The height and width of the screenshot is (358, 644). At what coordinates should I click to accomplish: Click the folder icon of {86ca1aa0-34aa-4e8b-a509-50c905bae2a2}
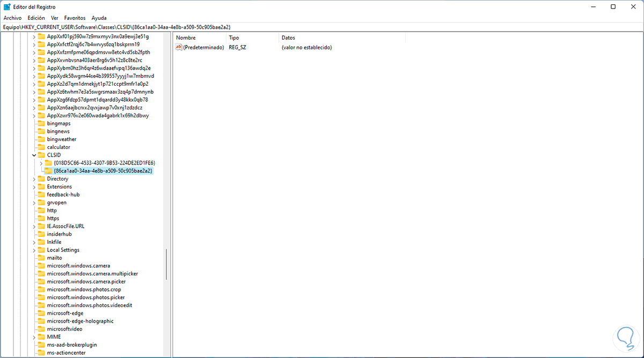click(49, 171)
